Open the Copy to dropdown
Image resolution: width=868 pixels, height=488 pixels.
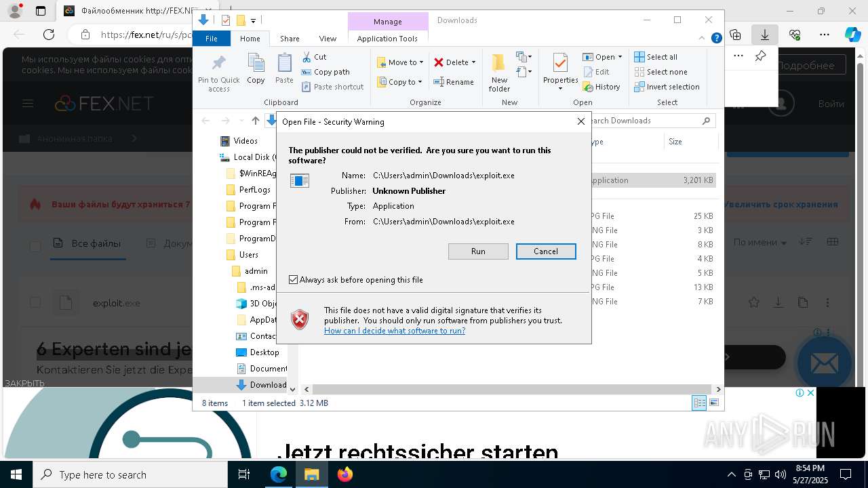coord(399,82)
